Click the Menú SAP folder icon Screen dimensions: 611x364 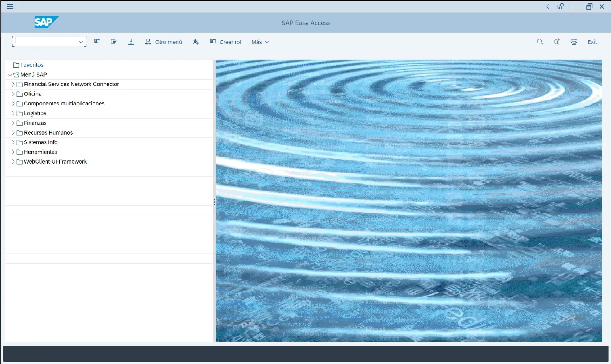pos(16,75)
